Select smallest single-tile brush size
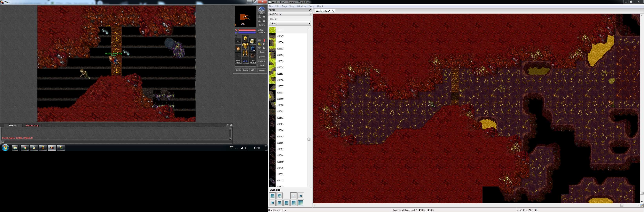Image resolution: width=644 pixels, height=212 pixels. point(294,196)
